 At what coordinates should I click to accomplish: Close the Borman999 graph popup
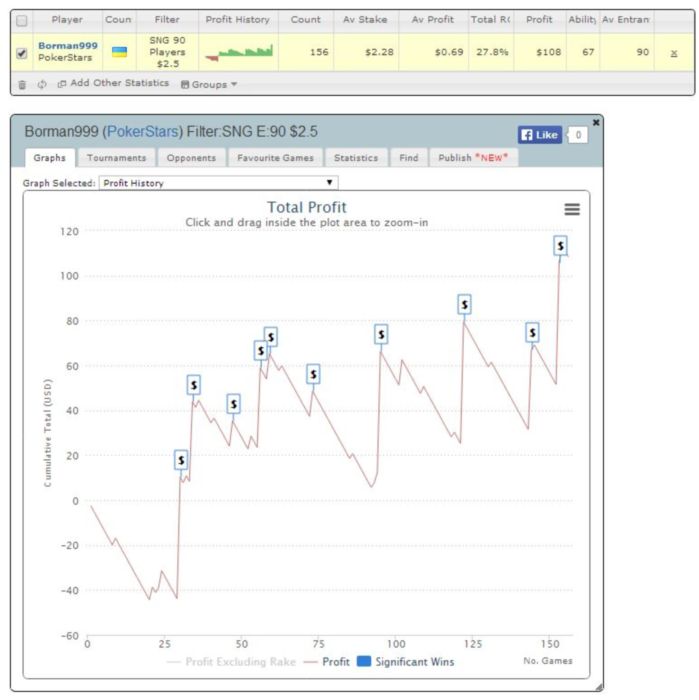pos(596,122)
